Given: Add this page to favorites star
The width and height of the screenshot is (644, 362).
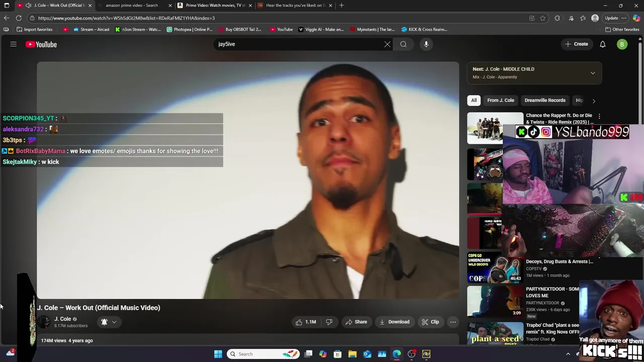Looking at the screenshot, I should 542,18.
